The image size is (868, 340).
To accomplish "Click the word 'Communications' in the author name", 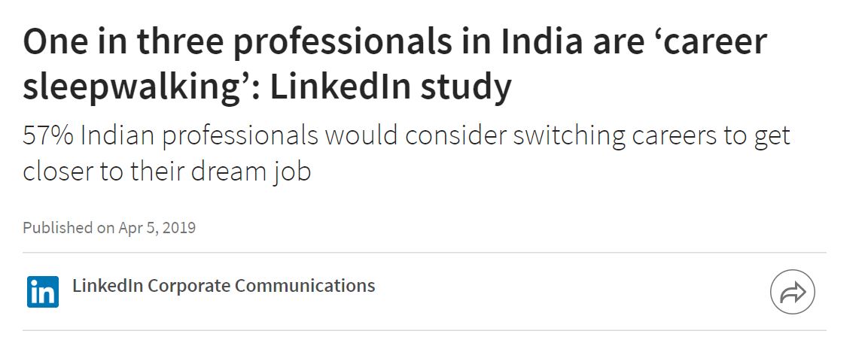I will click(x=305, y=286).
